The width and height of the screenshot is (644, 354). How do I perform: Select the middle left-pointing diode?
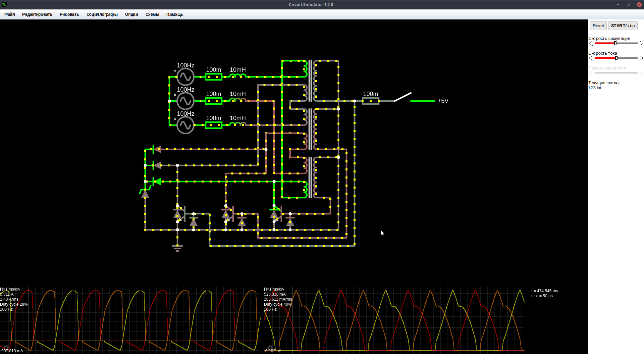coord(157,165)
